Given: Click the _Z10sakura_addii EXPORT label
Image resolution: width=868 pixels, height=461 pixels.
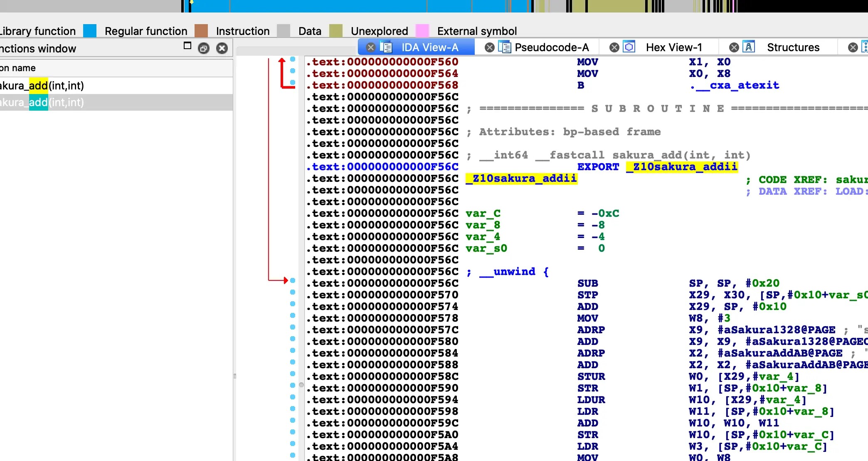Looking at the screenshot, I should 681,167.
